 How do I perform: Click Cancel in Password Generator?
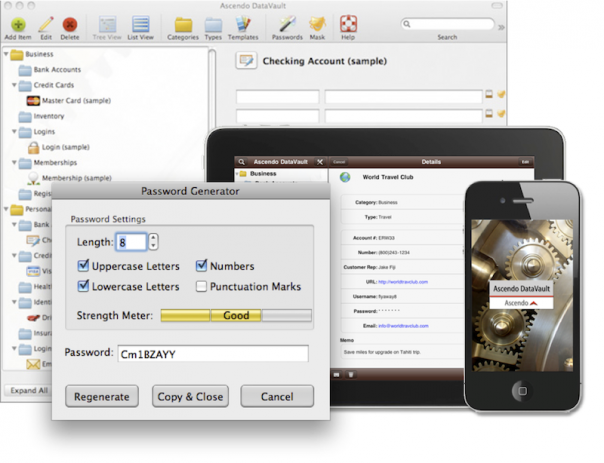[277, 396]
